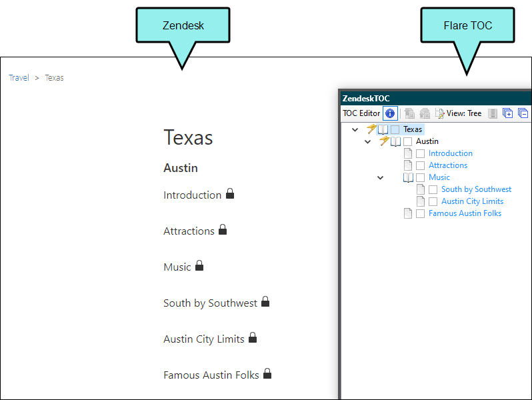Click the Texas page heading

tap(188, 137)
